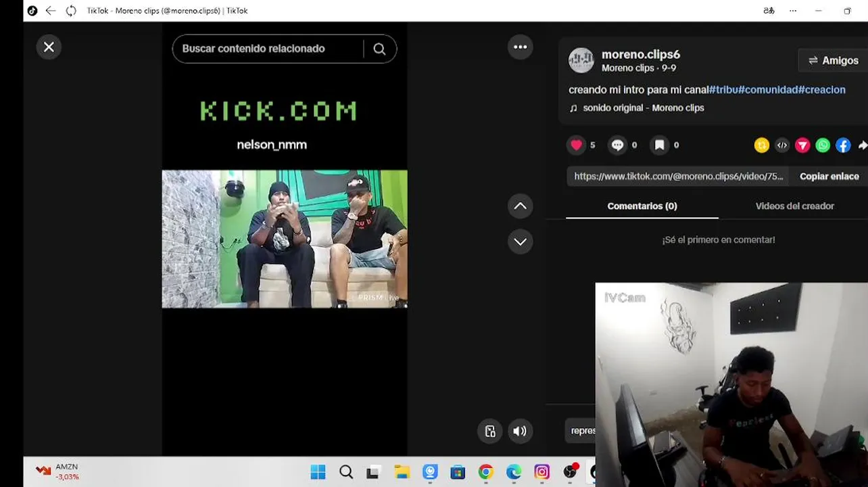Click the search magnifier icon in related-content bar

pyautogui.click(x=379, y=49)
